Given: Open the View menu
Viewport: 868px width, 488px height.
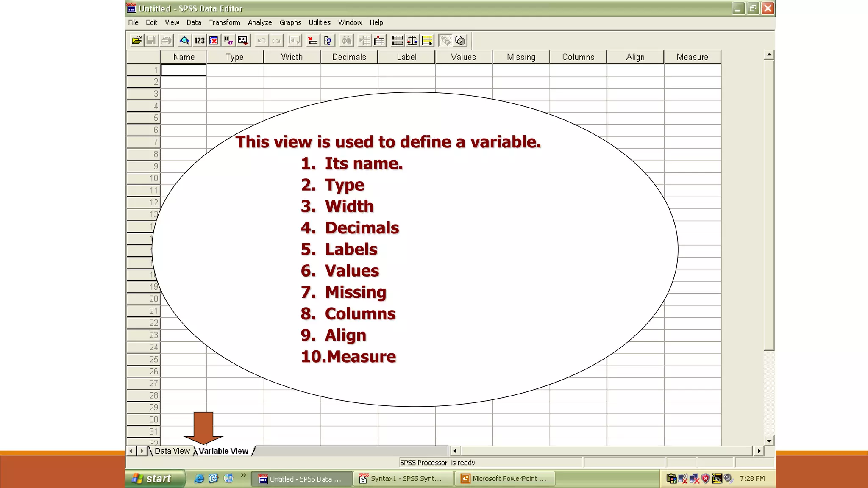Looking at the screenshot, I should click(x=172, y=22).
